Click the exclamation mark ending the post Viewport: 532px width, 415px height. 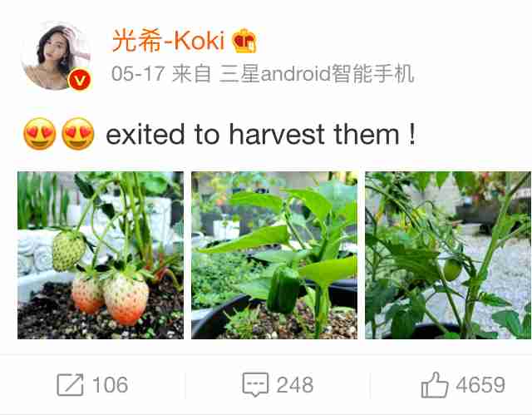tap(412, 134)
